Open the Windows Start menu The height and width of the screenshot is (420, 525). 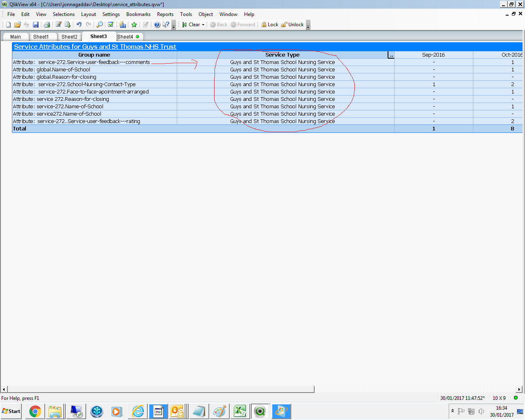[11, 411]
